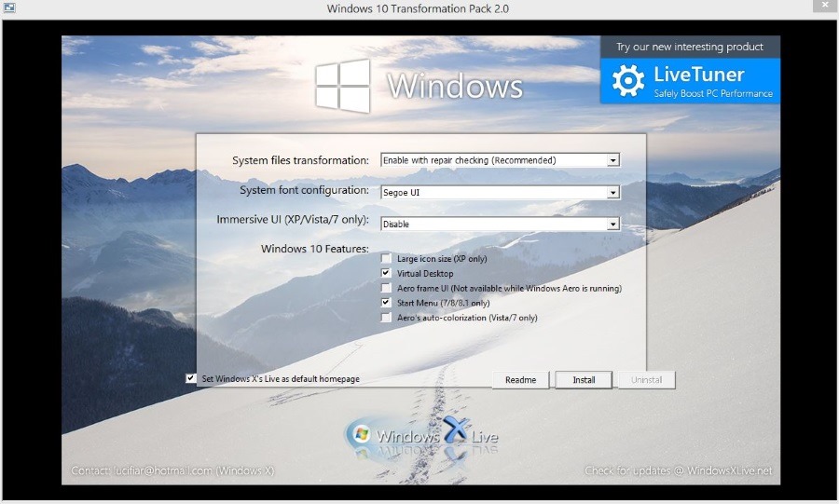Click the Install button

584,380
